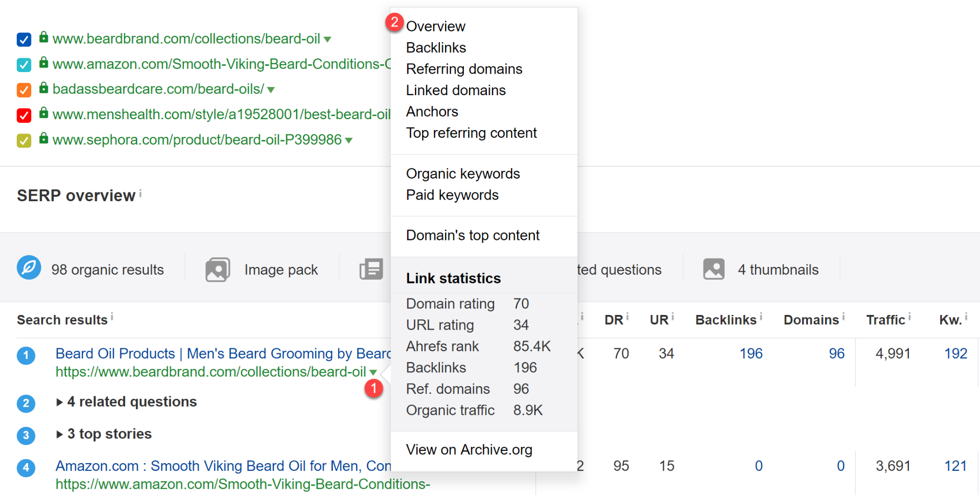Open dropdown arrow after sephora.com URL

coord(349,140)
